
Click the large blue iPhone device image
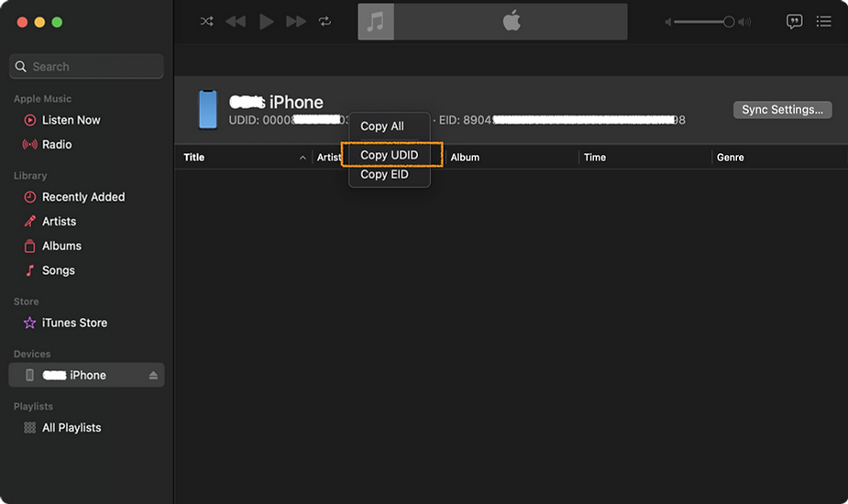[208, 110]
